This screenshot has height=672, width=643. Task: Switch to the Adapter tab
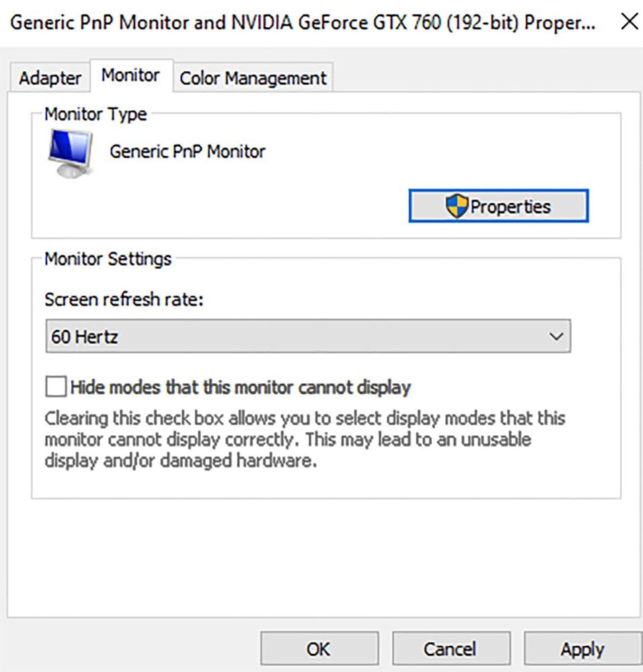pyautogui.click(x=50, y=78)
